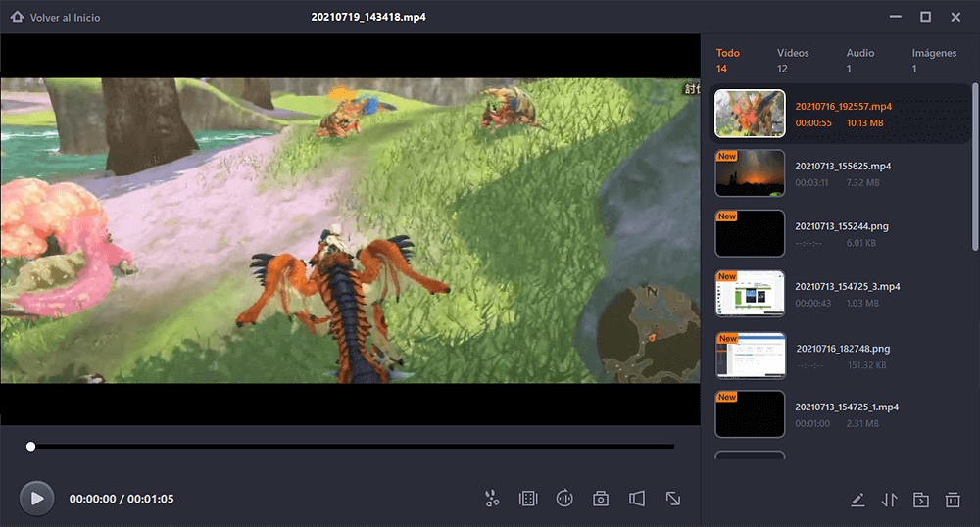Select thumbnail of 20210713_154725_3.mp4
Viewport: 980px width, 527px height.
click(750, 294)
